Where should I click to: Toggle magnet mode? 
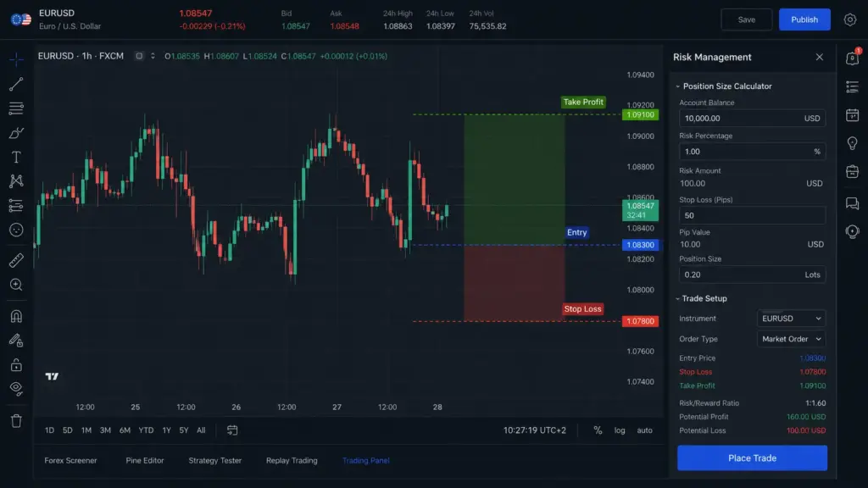(16, 316)
